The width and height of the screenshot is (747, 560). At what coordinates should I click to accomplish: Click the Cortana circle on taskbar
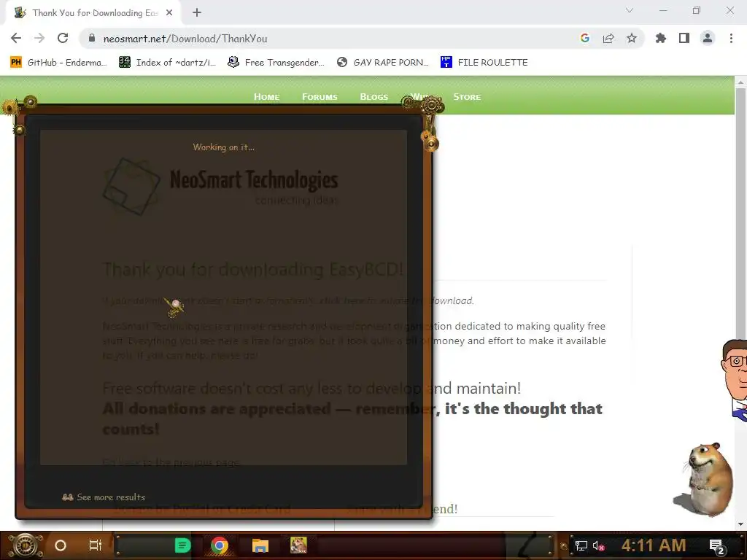click(x=61, y=545)
